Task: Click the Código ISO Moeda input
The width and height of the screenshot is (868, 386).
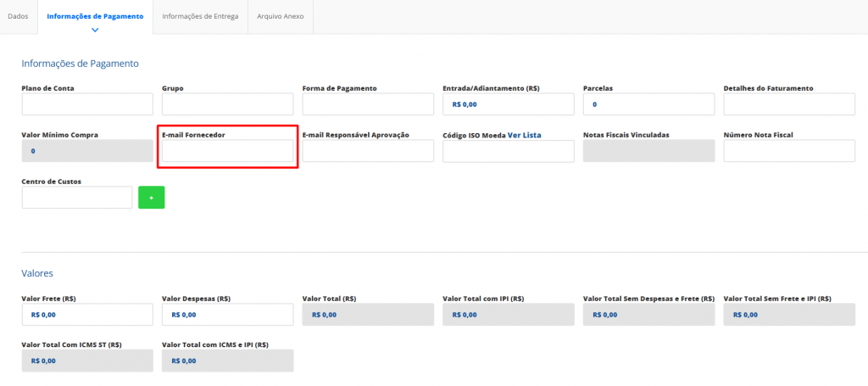Action: point(509,151)
